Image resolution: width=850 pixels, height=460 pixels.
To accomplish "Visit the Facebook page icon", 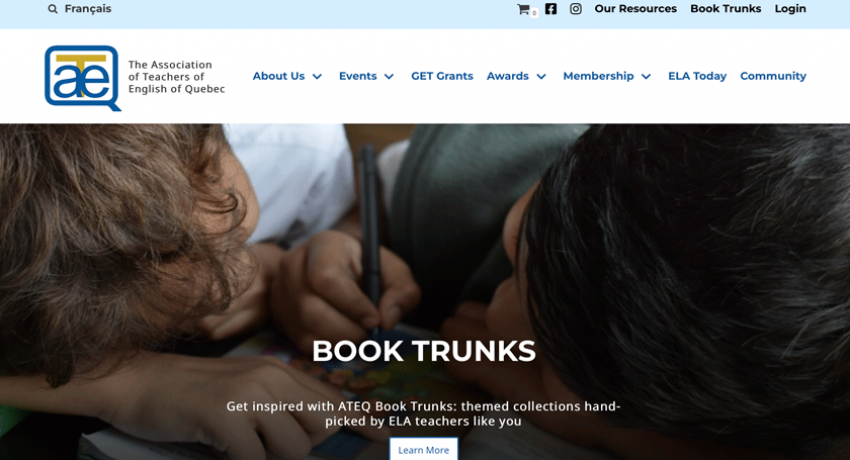I will point(551,9).
